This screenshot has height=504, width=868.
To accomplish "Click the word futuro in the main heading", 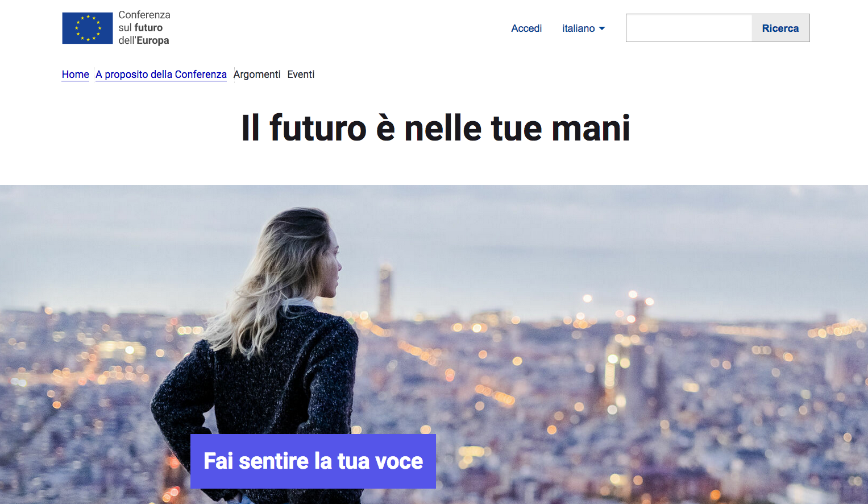I will tap(318, 128).
